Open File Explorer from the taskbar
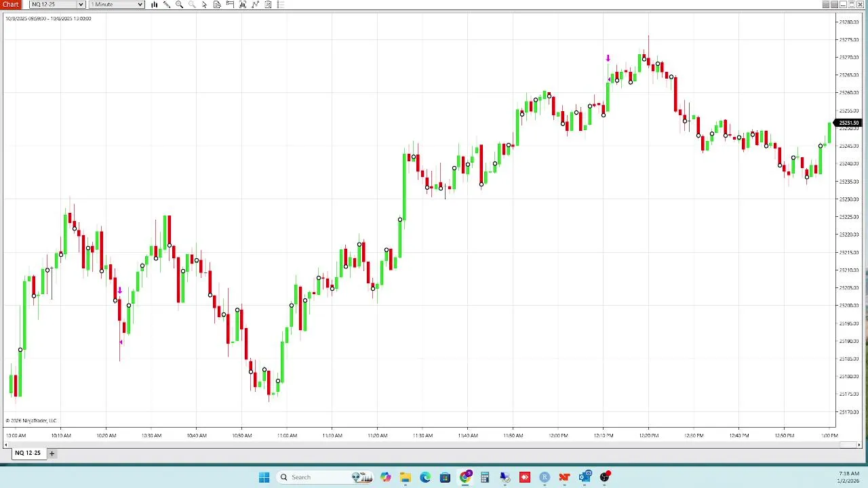Screen dimensions: 868x488 coord(406,477)
